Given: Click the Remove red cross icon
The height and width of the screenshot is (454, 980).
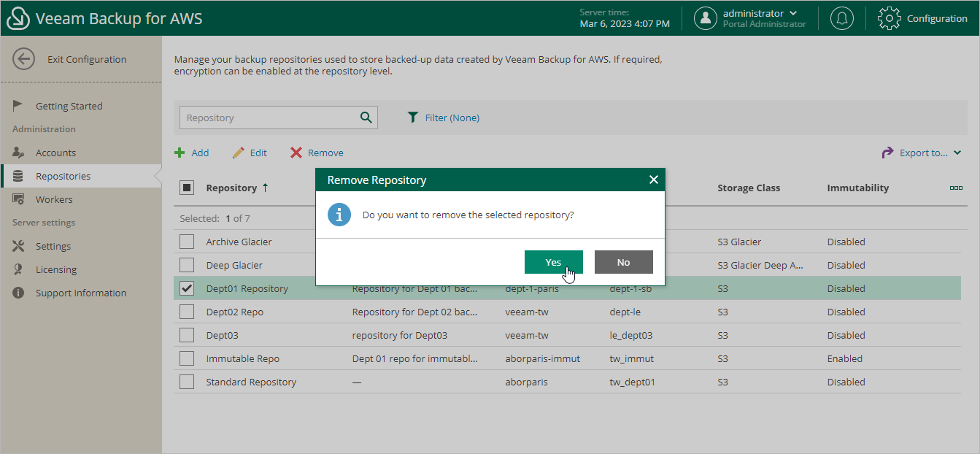Looking at the screenshot, I should click(295, 152).
